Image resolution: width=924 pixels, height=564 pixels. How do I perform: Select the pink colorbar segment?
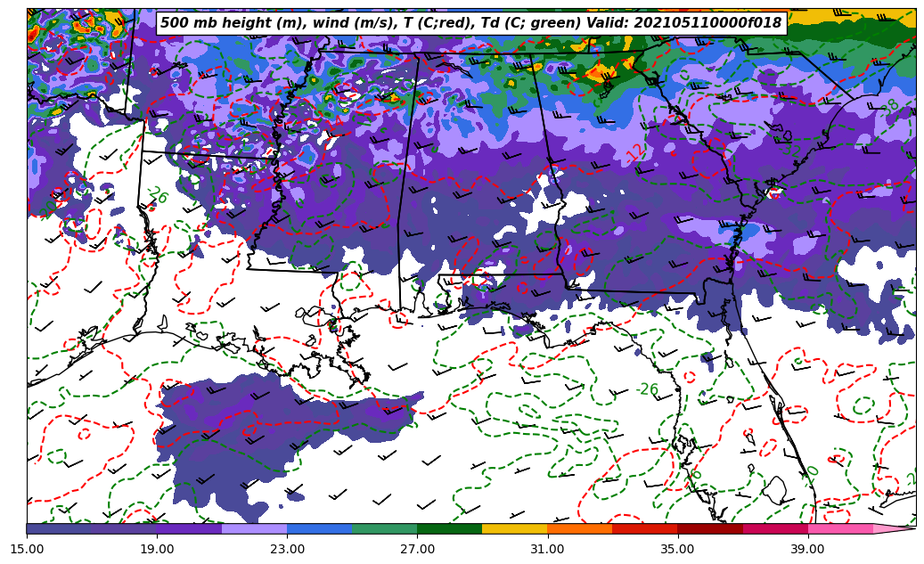[x=839, y=528]
